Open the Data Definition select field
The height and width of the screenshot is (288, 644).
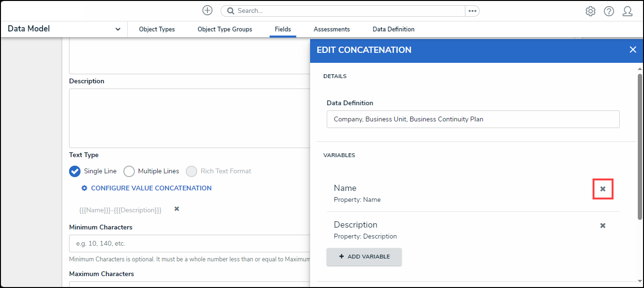473,119
